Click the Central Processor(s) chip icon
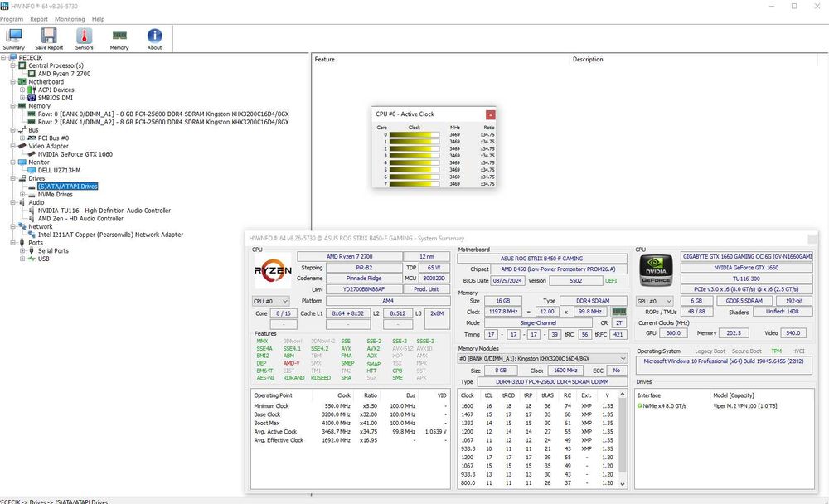Screen dimensions: 829x504 (x=22, y=65)
